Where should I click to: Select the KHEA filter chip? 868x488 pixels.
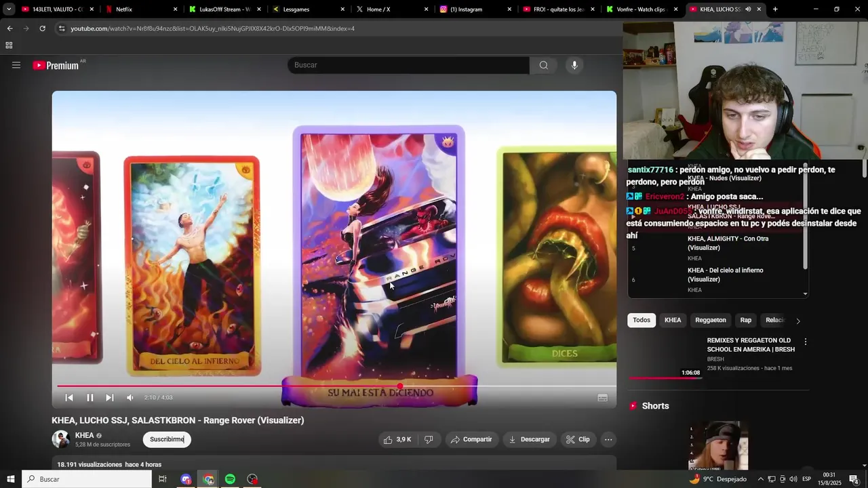tap(673, 320)
